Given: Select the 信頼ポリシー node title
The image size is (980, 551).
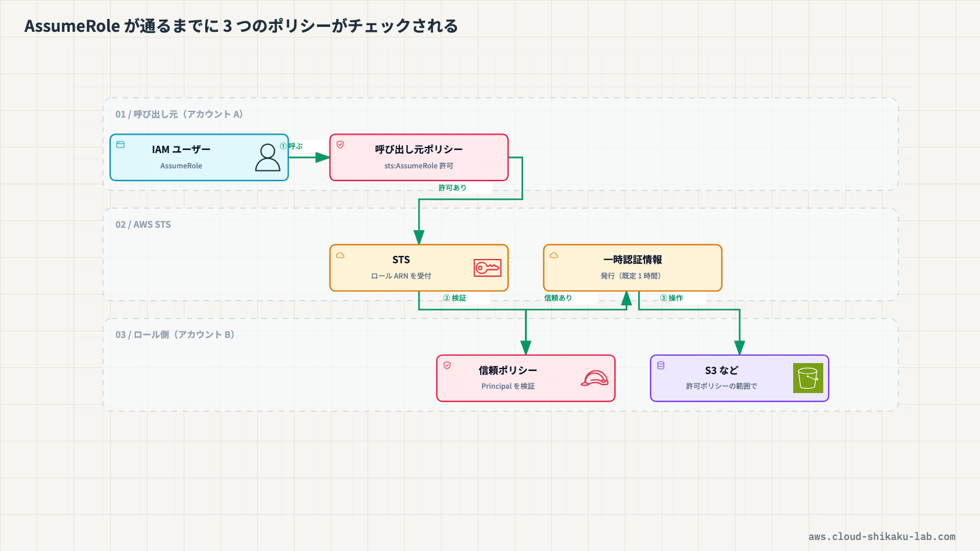Looking at the screenshot, I should [508, 370].
